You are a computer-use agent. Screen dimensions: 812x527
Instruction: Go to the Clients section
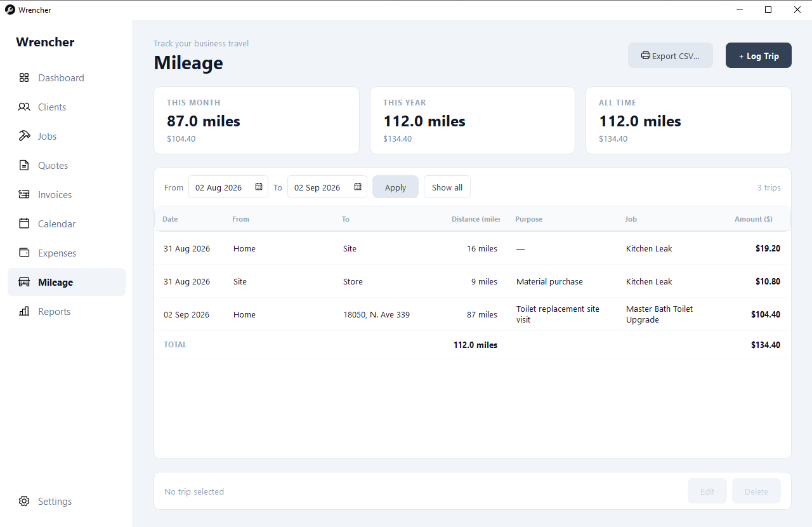pos(67,107)
